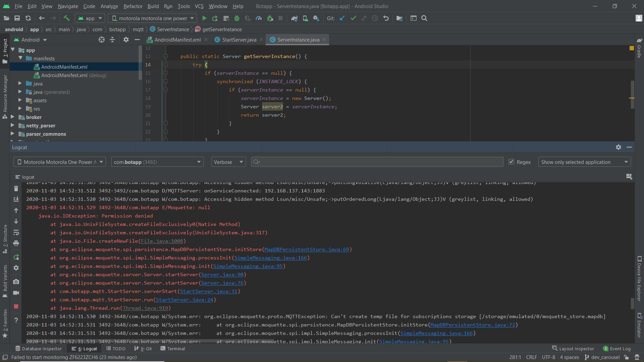Viewport: 644px width, 362px height.
Task: Open the VCS menu
Action: pos(199,6)
